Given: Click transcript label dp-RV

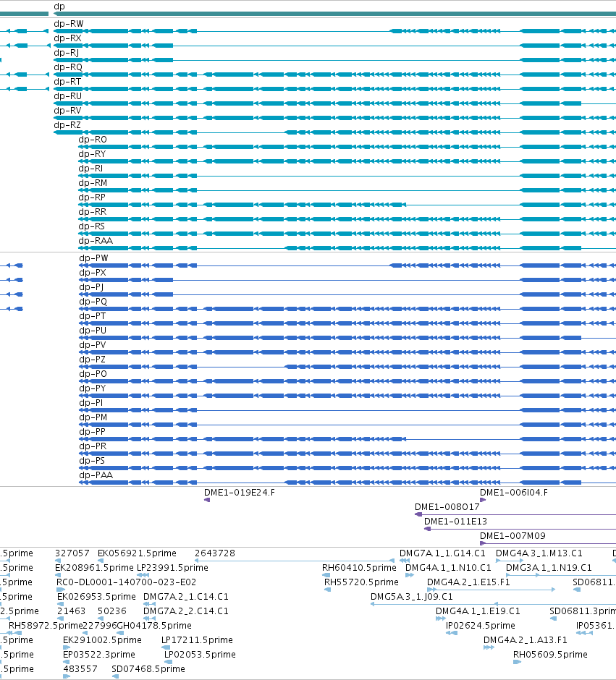Looking at the screenshot, I should 67,111.
